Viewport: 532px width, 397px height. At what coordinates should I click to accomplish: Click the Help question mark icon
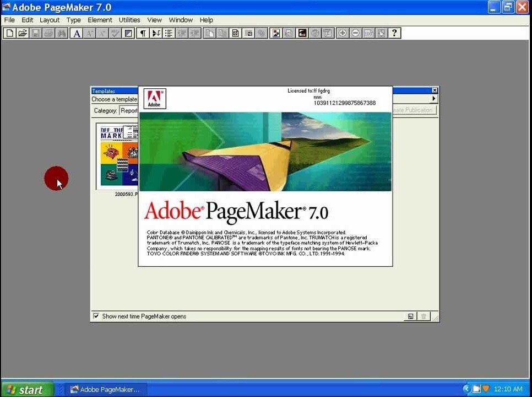coord(394,33)
